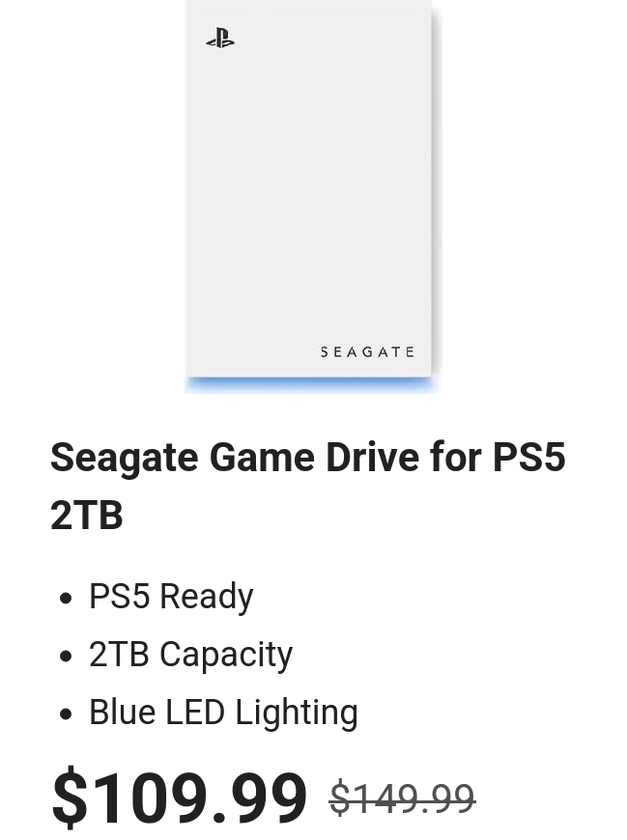
Task: Click the PlayStation logo on the drive
Action: [x=220, y=39]
